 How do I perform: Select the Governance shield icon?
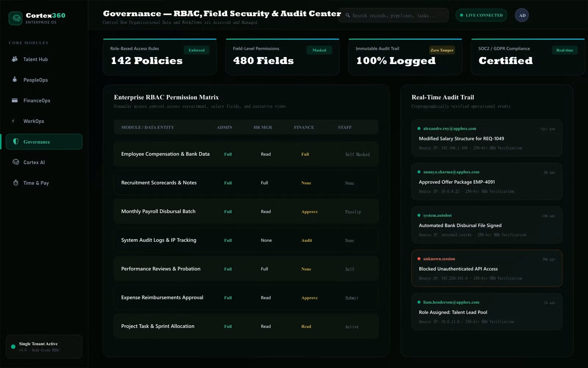pos(16,141)
